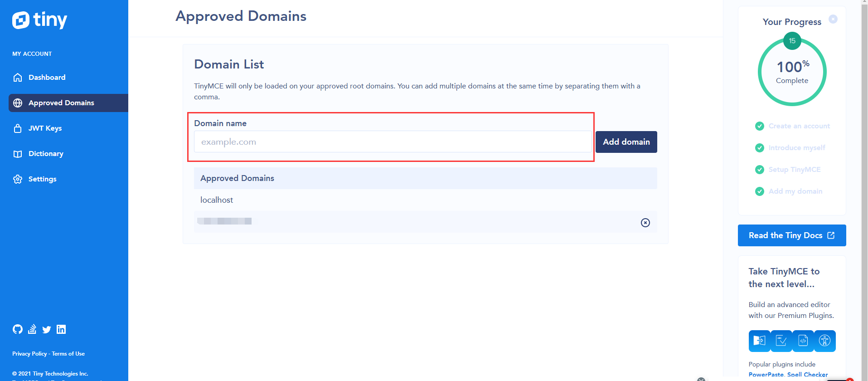Image resolution: width=868 pixels, height=381 pixels.
Task: Dismiss the Your Progress panel
Action: pyautogui.click(x=833, y=19)
